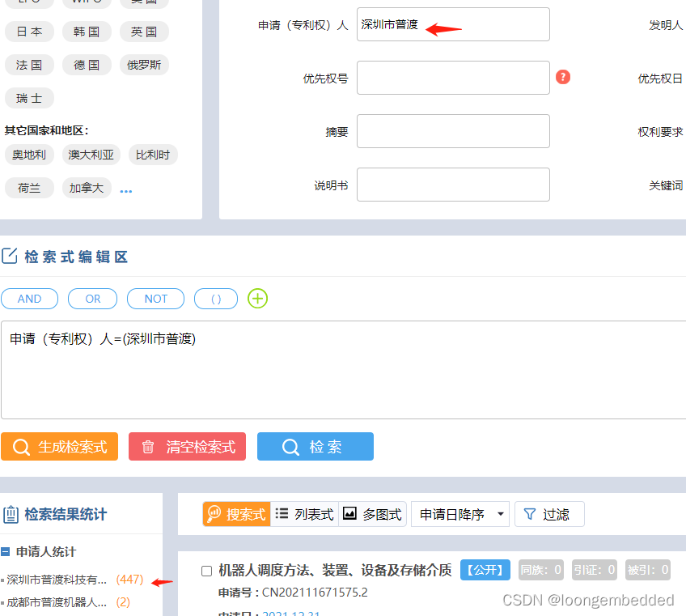Select 韩国 country tag
This screenshot has width=686, height=616.
pyautogui.click(x=87, y=32)
